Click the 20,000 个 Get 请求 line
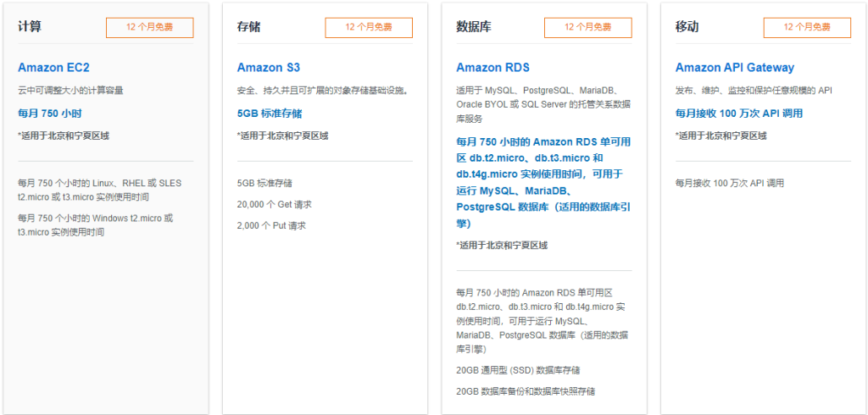Image resolution: width=868 pixels, height=415 pixels. 275,204
